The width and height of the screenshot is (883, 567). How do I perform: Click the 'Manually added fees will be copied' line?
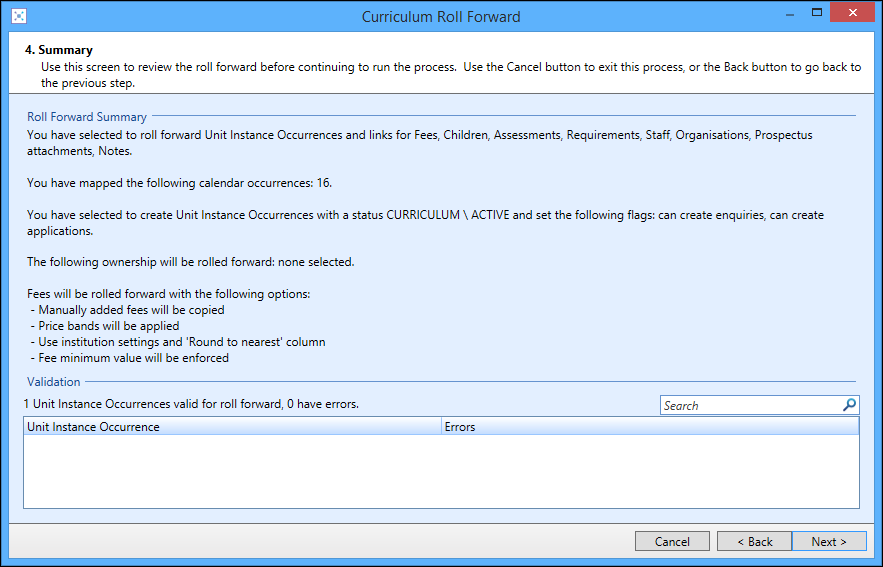click(131, 310)
